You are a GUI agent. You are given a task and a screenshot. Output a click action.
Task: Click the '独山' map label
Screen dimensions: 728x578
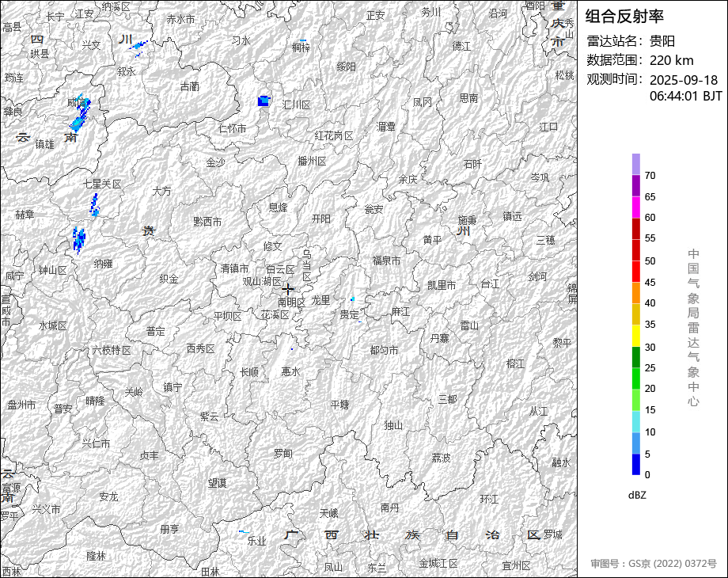(x=393, y=425)
